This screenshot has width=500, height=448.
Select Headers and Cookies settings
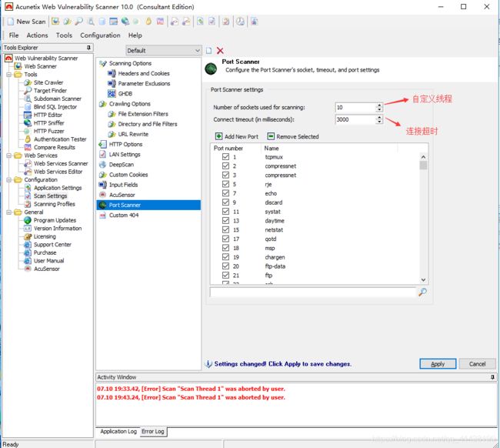[x=144, y=73]
